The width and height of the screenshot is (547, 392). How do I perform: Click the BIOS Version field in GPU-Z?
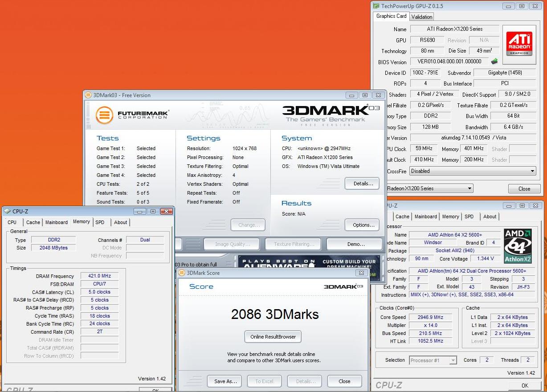[449, 61]
